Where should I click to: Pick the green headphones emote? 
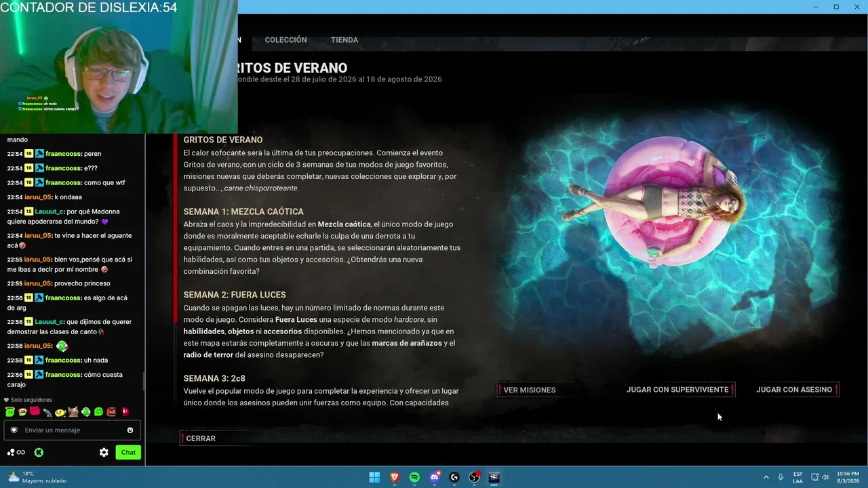[86, 411]
